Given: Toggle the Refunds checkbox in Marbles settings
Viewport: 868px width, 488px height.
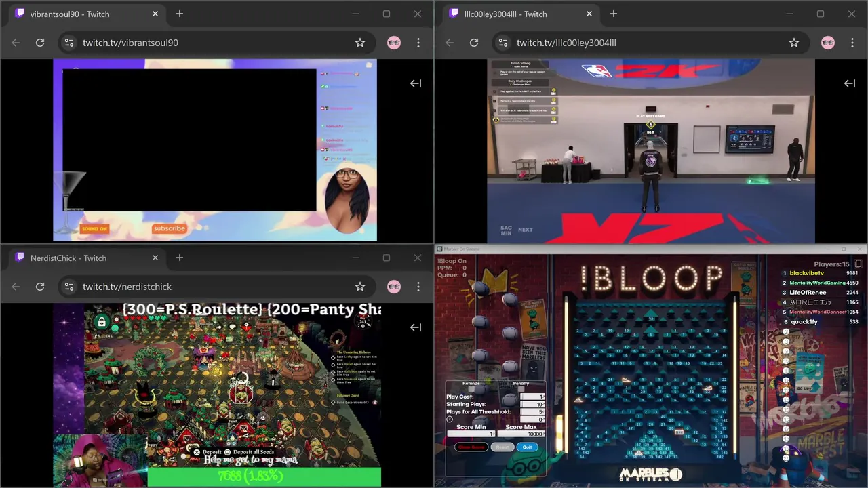Looking at the screenshot, I should 471,389.
